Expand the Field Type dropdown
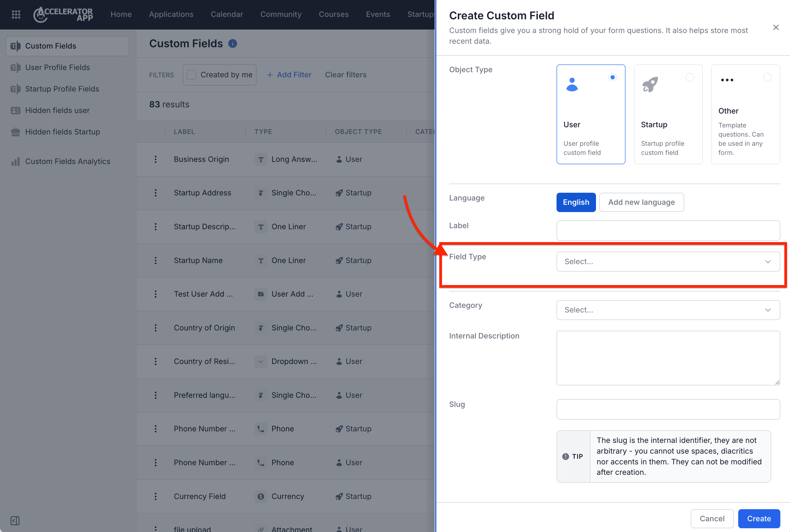This screenshot has height=532, width=790. (668, 262)
